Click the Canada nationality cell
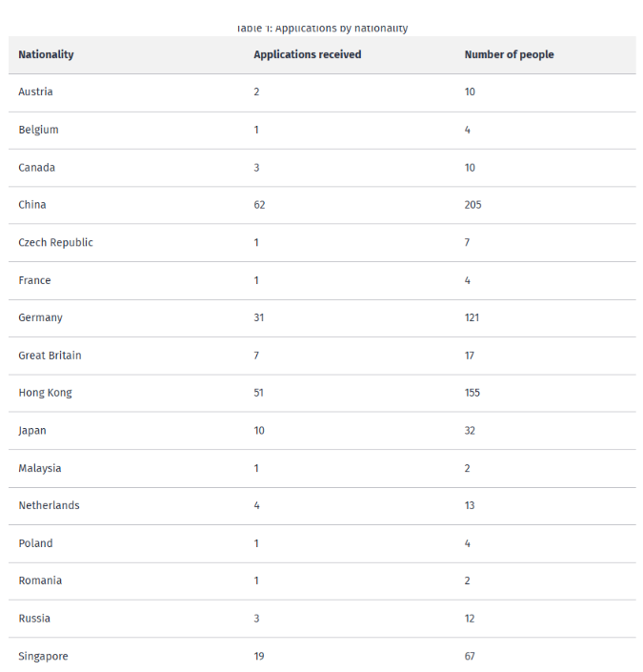643x672 pixels. point(36,168)
